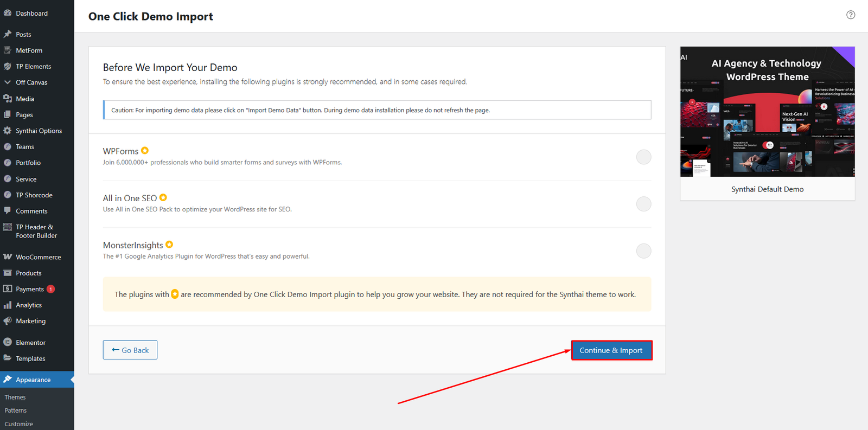The width and height of the screenshot is (868, 430).
Task: Click the Portfolio sidebar icon
Action: (8, 163)
